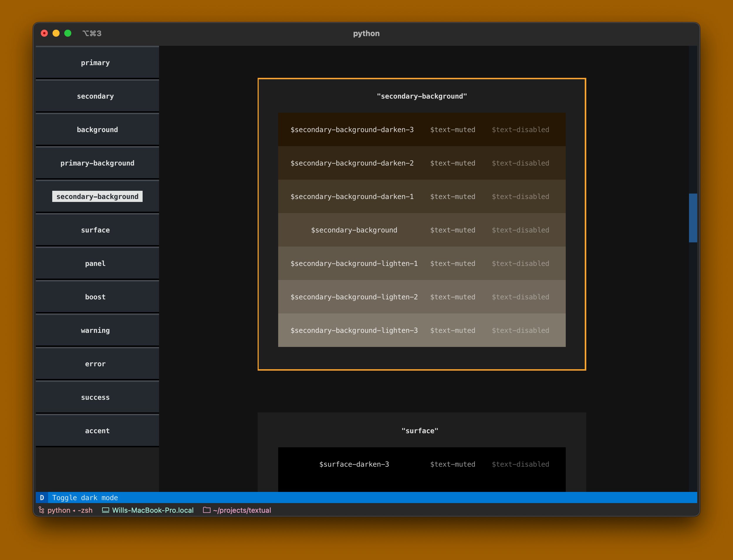Choose the primary-background button

(97, 163)
